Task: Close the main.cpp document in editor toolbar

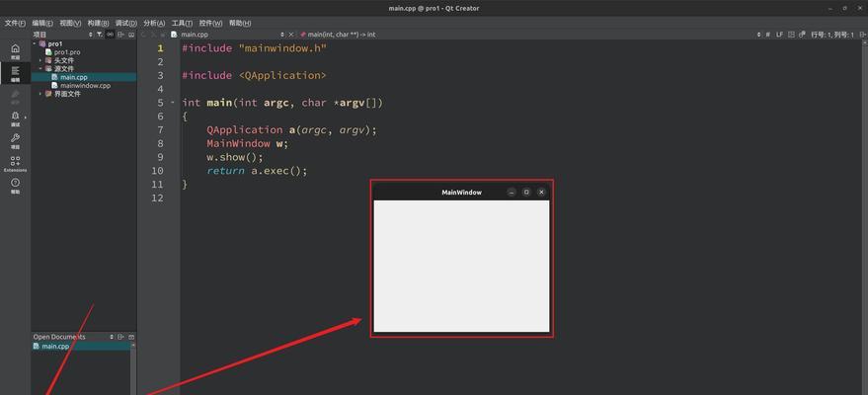Action: pos(293,35)
